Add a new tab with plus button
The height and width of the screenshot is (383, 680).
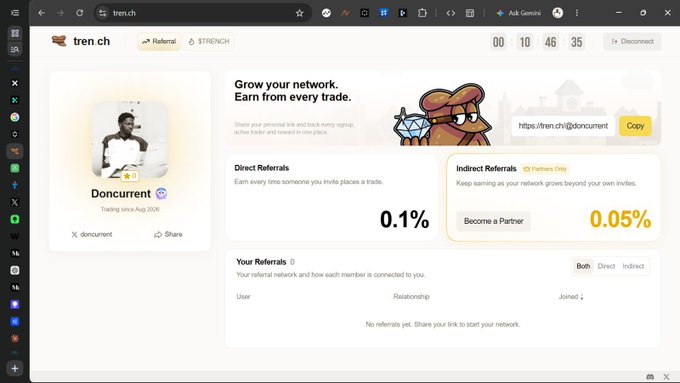tap(15, 368)
